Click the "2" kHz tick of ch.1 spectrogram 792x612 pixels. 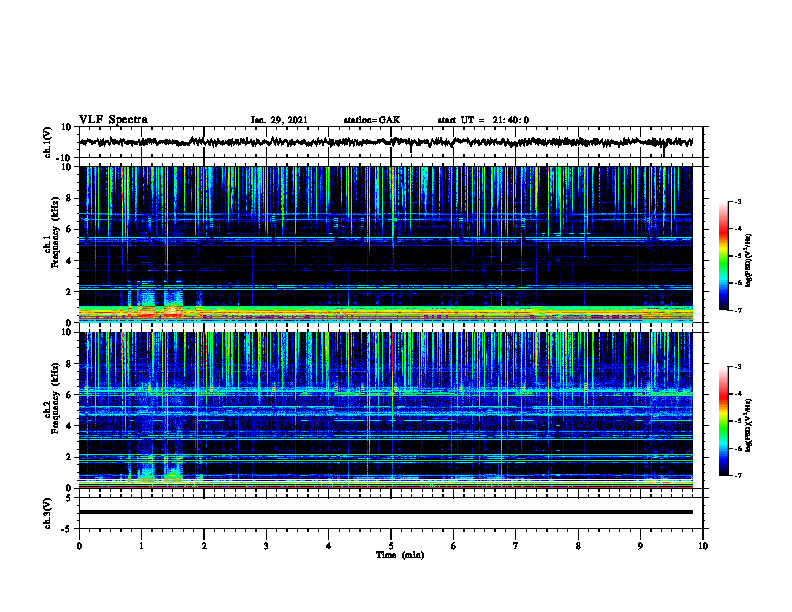(69, 292)
